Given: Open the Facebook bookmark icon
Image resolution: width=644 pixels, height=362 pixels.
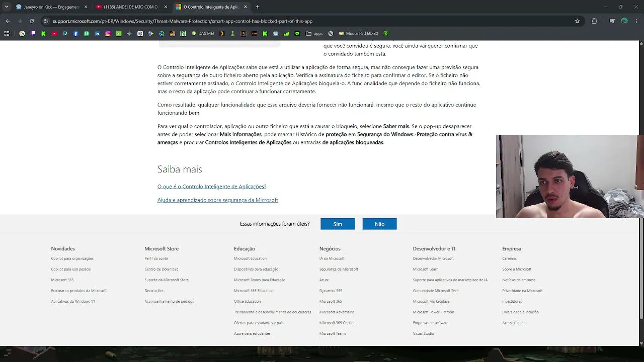Looking at the screenshot, I should click(76, 34).
